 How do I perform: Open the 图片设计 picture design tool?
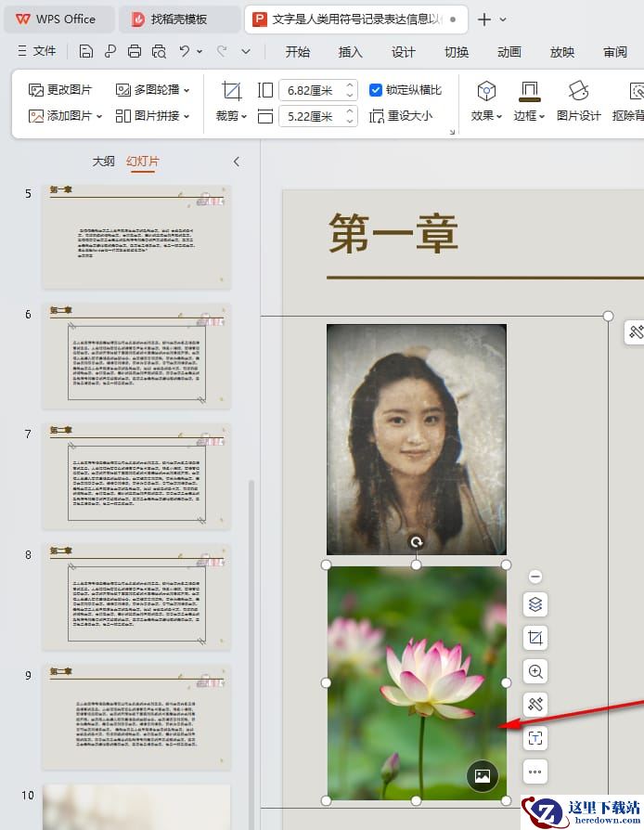[x=578, y=100]
